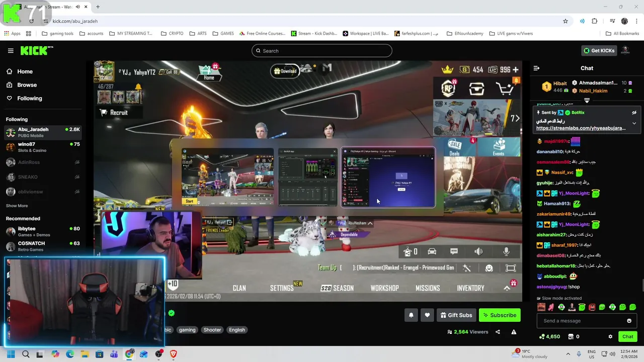Open All Bookmarks folder
644x362 pixels.
click(x=622, y=34)
